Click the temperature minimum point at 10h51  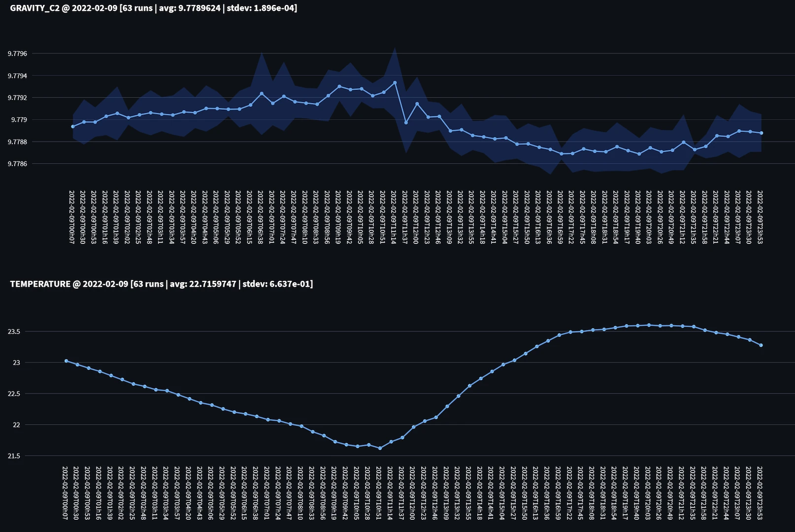tap(380, 448)
